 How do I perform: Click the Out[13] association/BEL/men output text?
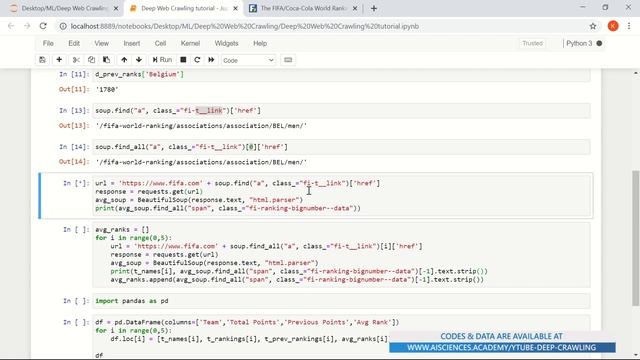tap(201, 126)
